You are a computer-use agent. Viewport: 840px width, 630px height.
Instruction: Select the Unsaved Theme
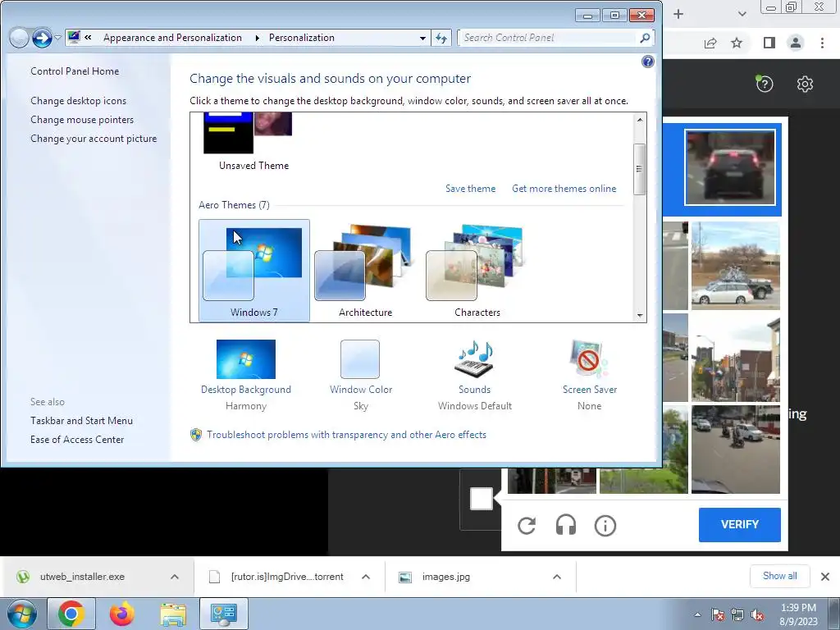[254, 142]
